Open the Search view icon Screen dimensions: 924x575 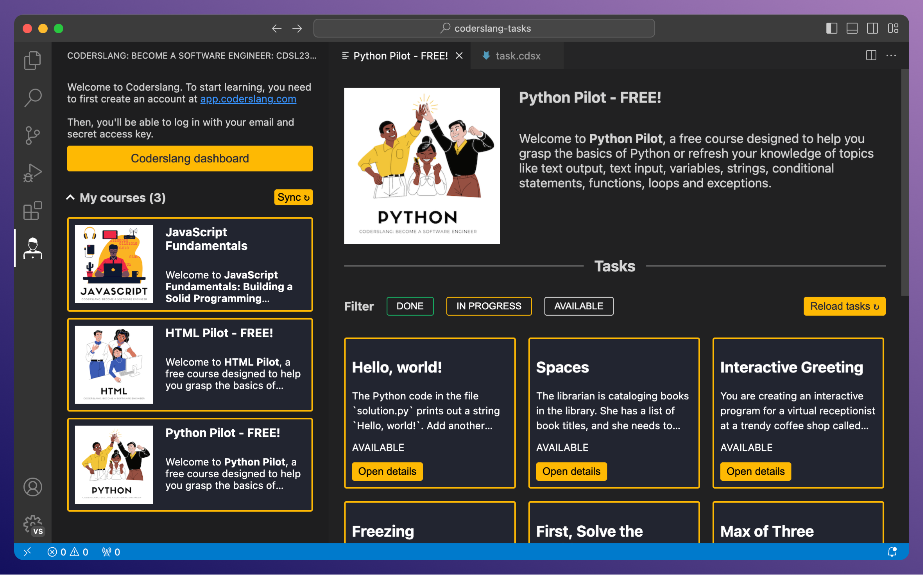point(32,98)
